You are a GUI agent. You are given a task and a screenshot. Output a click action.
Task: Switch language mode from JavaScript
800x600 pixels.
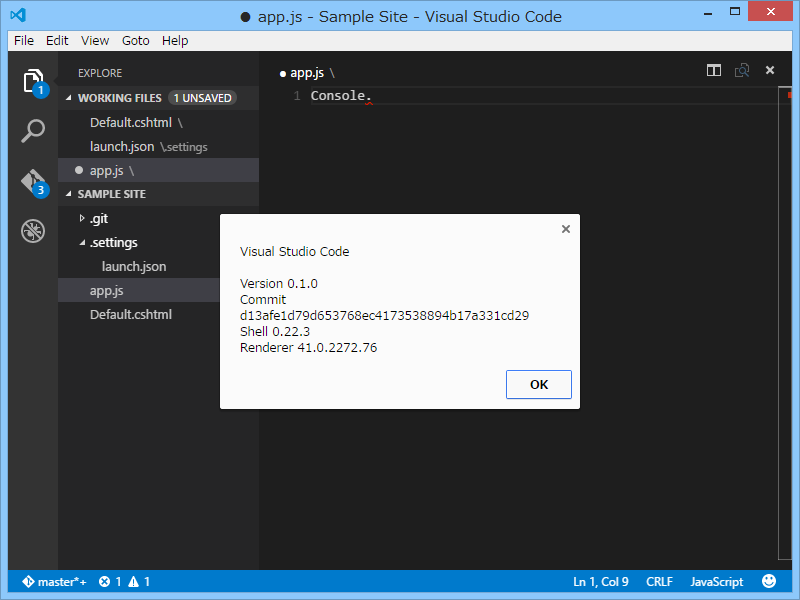pos(716,581)
